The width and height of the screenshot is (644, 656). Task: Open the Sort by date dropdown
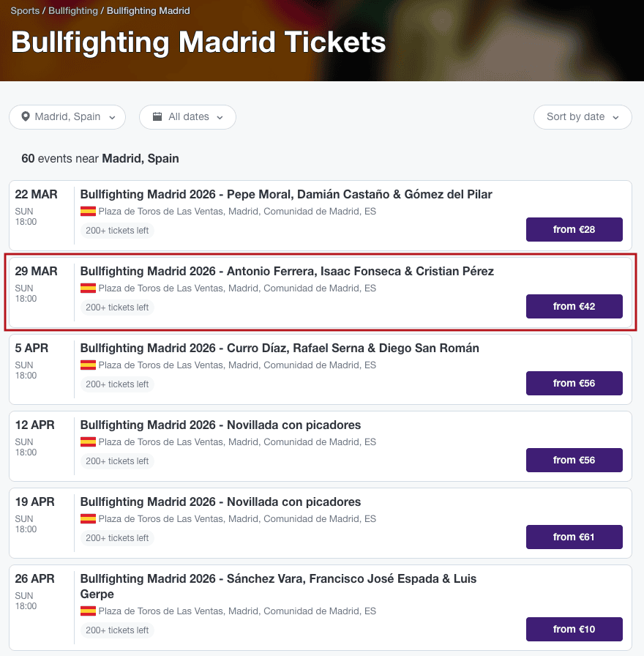pos(583,117)
